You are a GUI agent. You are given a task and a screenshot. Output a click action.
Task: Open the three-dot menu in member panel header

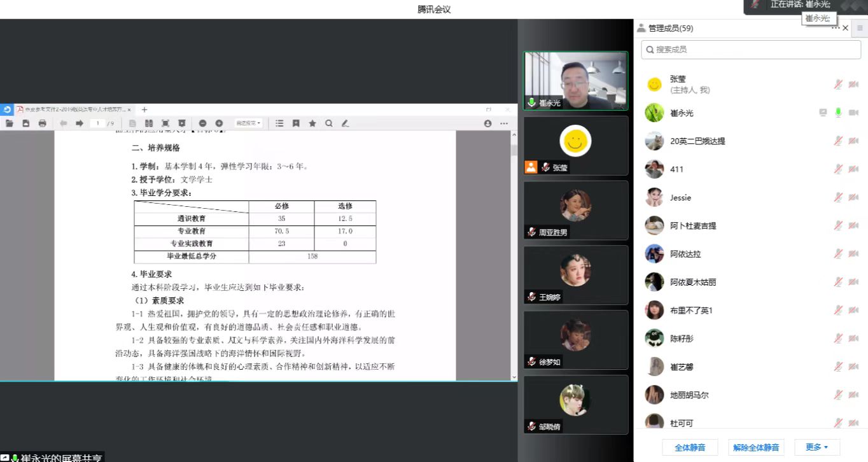835,28
